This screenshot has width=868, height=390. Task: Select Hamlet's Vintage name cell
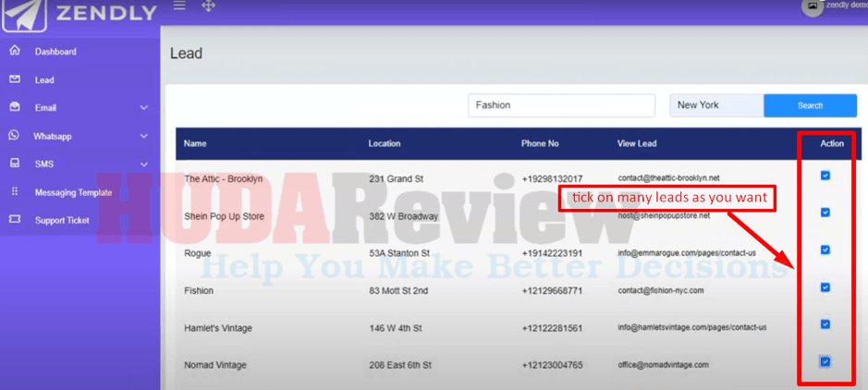[x=217, y=328]
